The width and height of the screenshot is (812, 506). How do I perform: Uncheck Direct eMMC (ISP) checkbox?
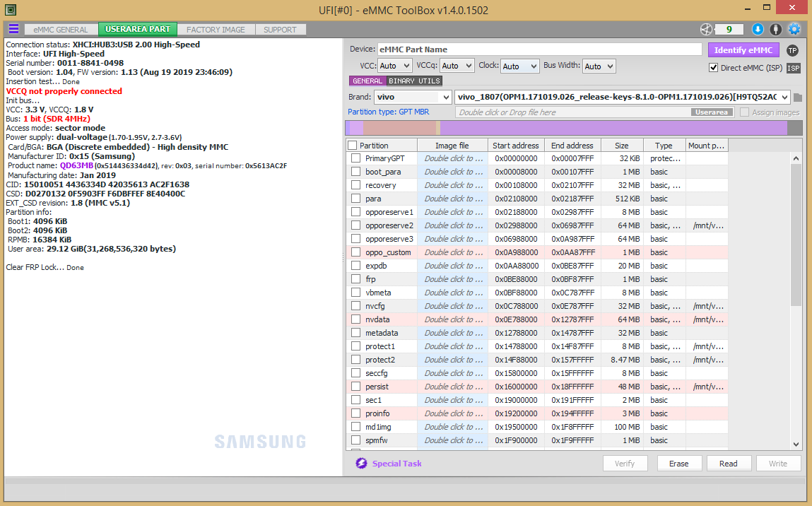tap(713, 68)
